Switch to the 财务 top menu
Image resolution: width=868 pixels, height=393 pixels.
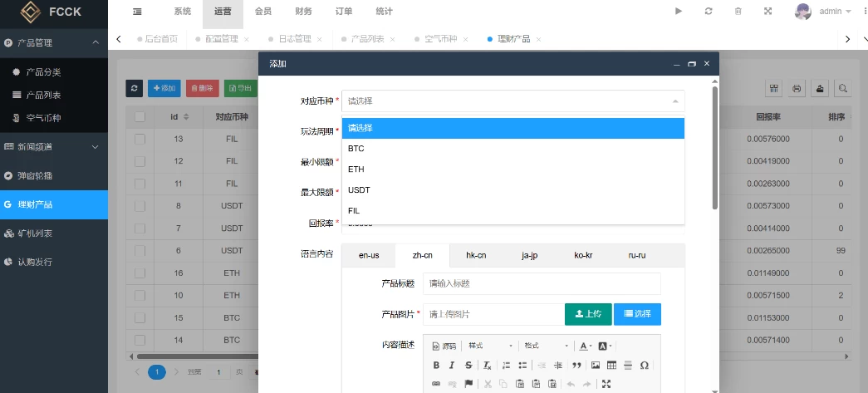304,11
